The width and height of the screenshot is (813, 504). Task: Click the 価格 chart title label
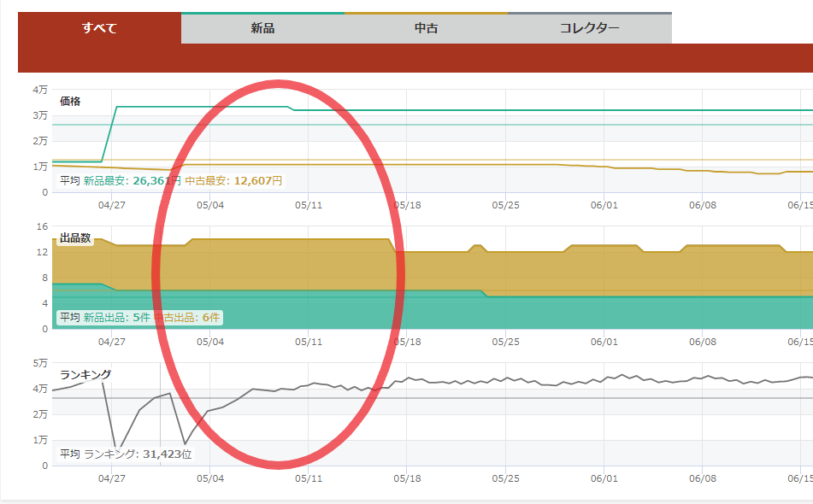click(x=70, y=101)
